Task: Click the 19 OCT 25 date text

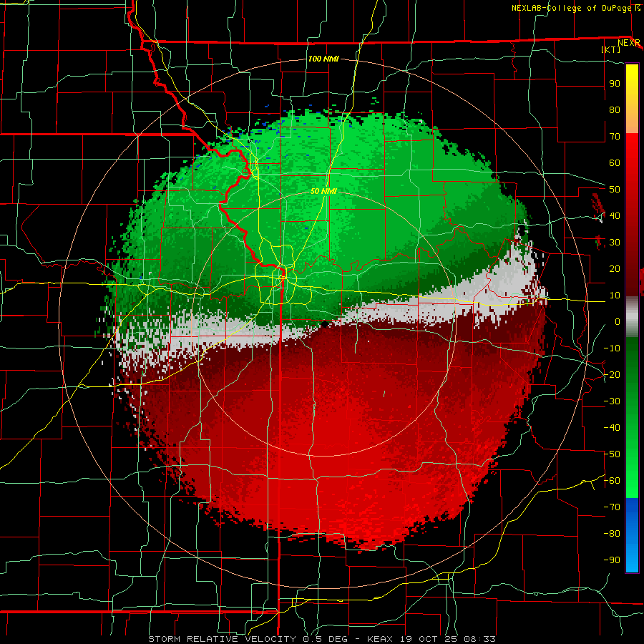Action: tap(429, 639)
